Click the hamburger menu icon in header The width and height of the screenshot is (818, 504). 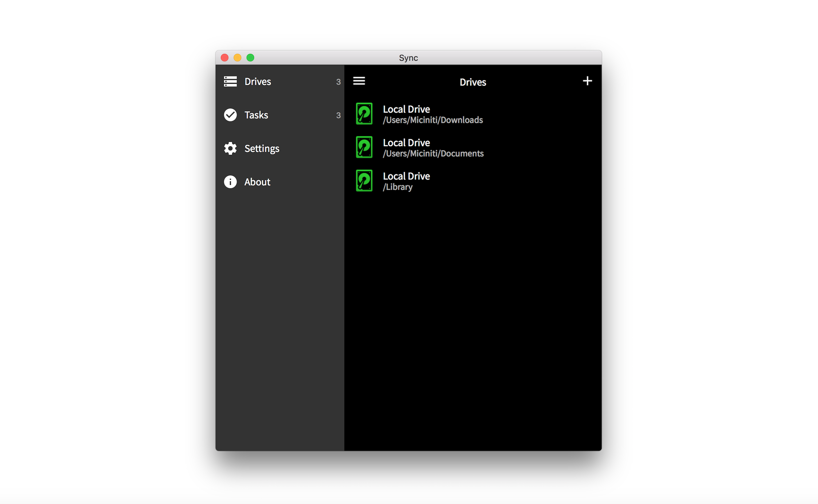[359, 81]
